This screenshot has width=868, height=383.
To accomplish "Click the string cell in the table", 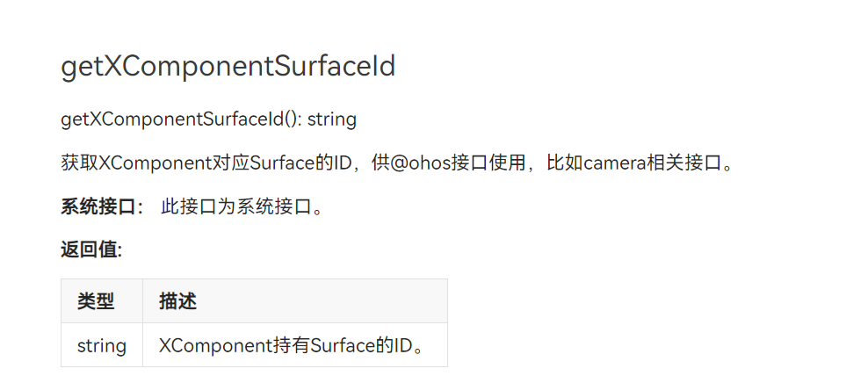I will tap(102, 346).
